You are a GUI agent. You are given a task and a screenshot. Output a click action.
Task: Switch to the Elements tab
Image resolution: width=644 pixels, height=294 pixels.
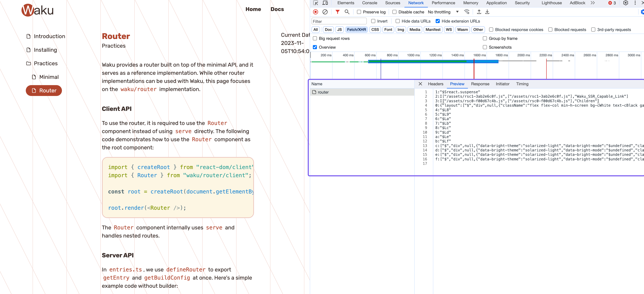click(346, 3)
